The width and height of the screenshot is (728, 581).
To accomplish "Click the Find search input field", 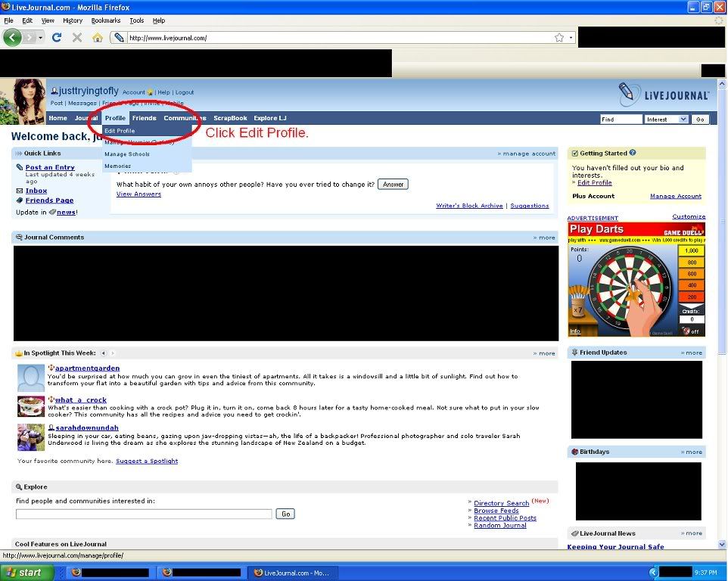I will click(621, 120).
